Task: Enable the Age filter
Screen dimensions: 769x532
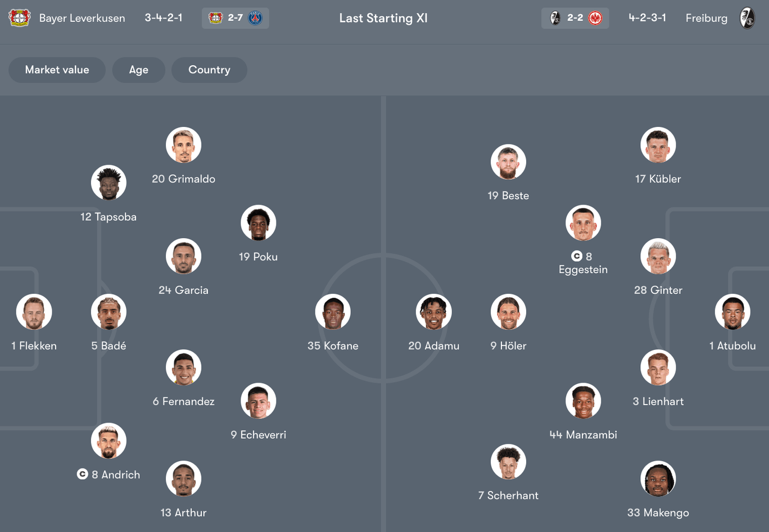Action: (x=138, y=70)
